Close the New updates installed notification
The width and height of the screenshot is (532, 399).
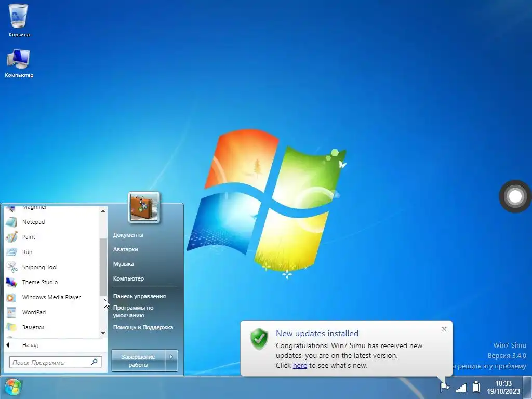444,329
